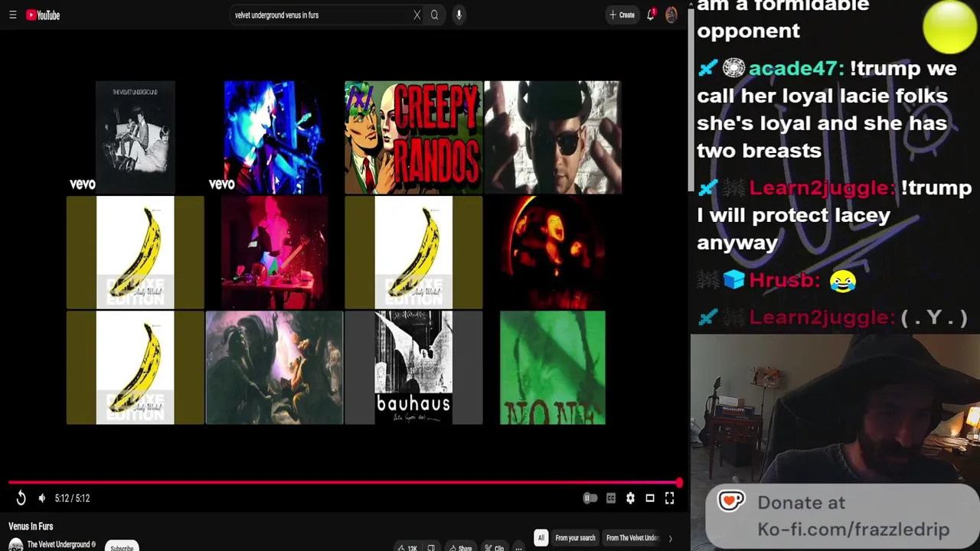Select the From The Velvet Underground chip

click(632, 538)
